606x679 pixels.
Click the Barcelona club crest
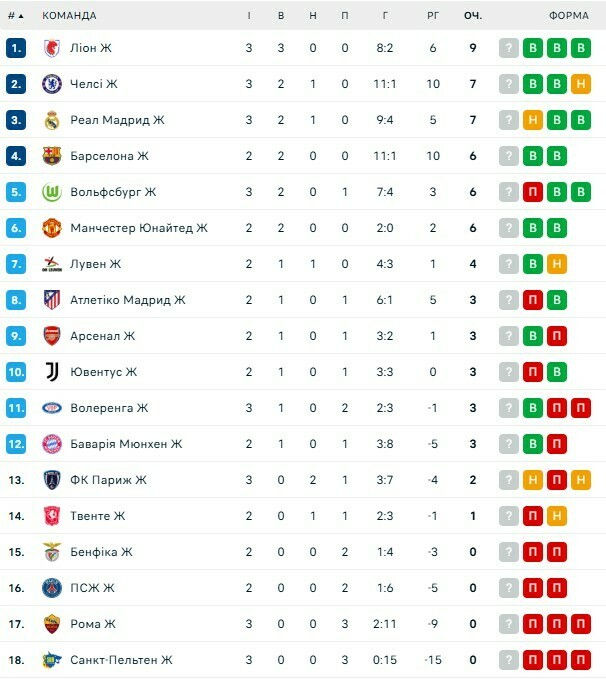pyautogui.click(x=52, y=156)
